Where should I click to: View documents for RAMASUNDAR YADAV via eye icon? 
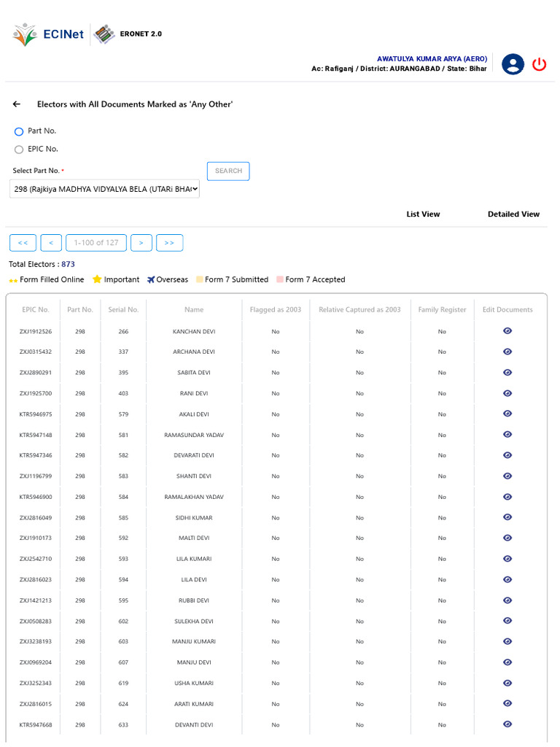point(507,434)
